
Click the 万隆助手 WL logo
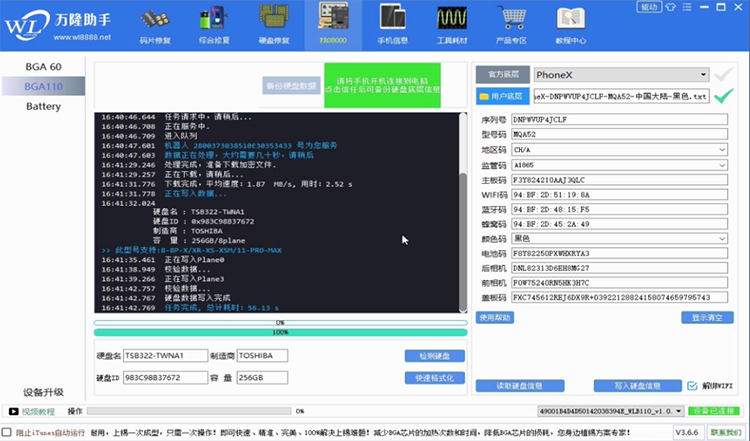click(57, 25)
